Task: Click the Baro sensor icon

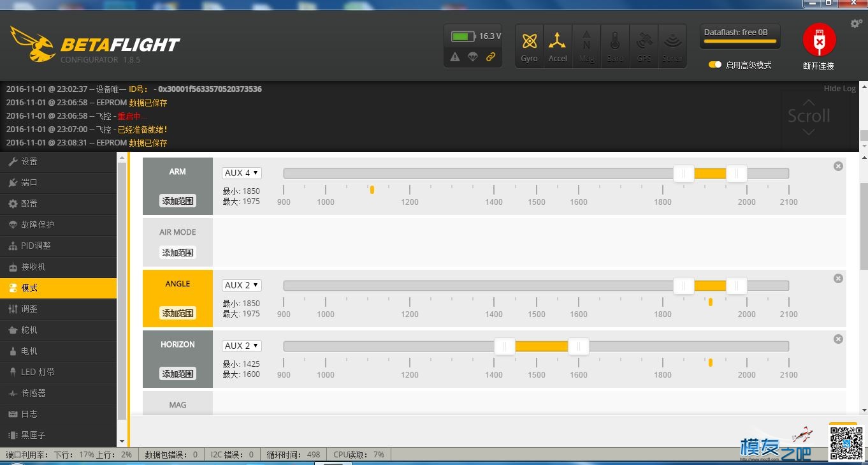Action: [615, 46]
